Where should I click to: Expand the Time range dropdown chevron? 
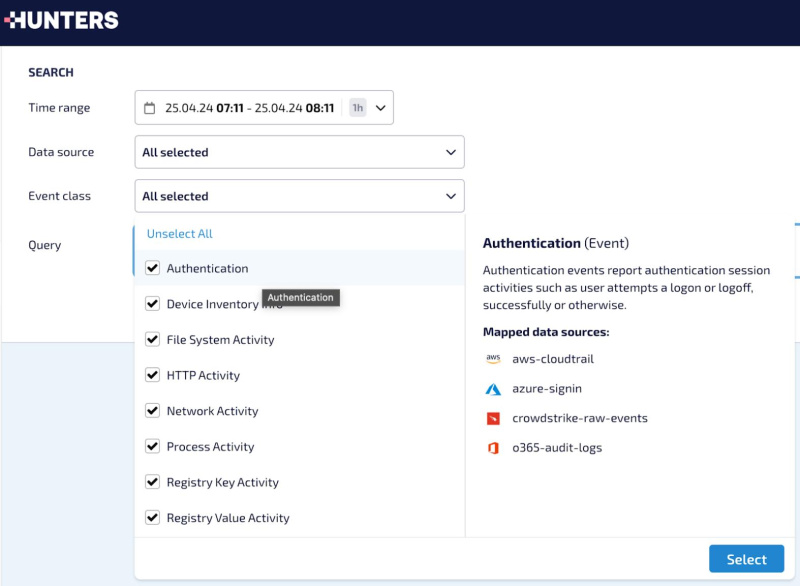pos(381,108)
